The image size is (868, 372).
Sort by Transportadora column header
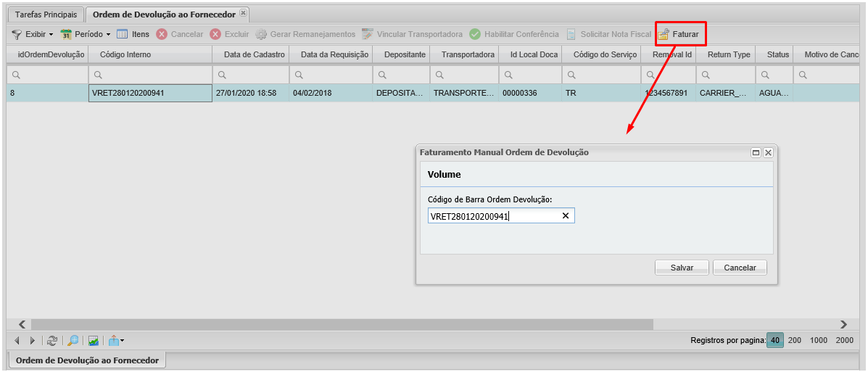(x=464, y=55)
